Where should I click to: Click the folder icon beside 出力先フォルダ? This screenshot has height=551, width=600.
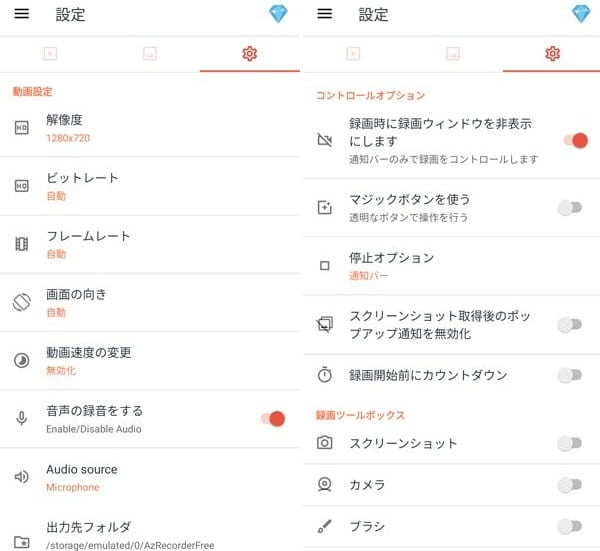[x=21, y=541]
